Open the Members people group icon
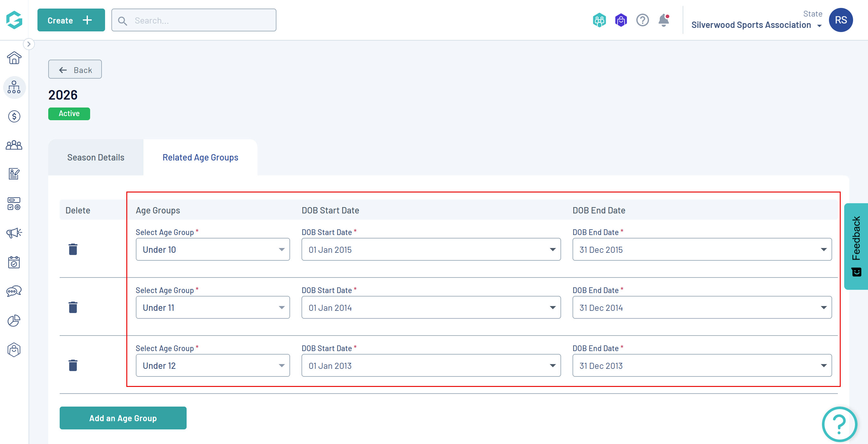Viewport: 868px width, 444px height. tap(14, 146)
